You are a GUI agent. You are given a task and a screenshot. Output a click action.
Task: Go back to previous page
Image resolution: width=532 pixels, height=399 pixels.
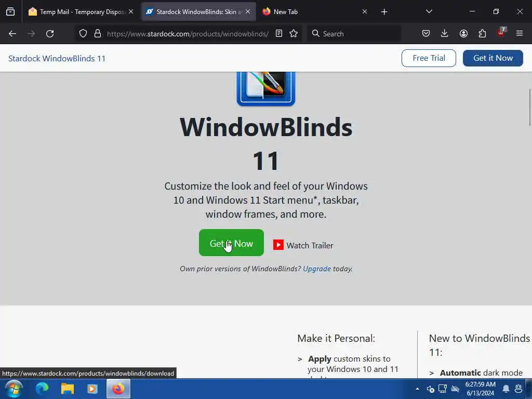coord(12,34)
